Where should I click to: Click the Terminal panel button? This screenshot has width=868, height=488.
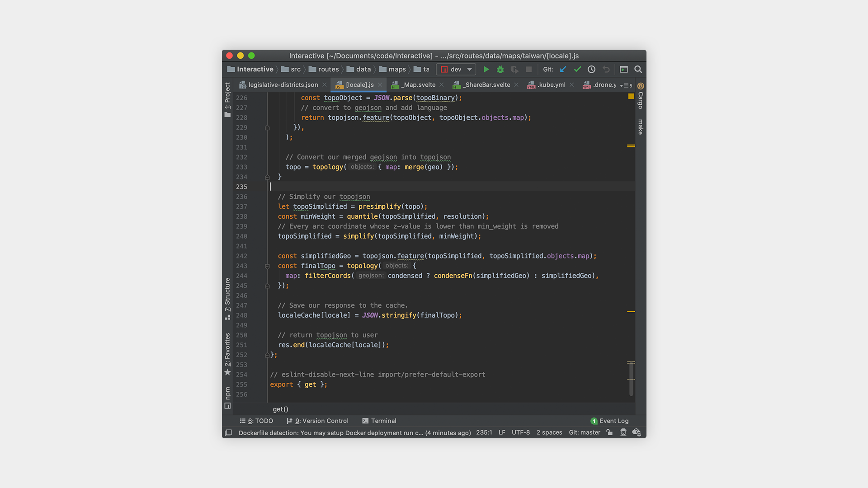[x=378, y=421]
